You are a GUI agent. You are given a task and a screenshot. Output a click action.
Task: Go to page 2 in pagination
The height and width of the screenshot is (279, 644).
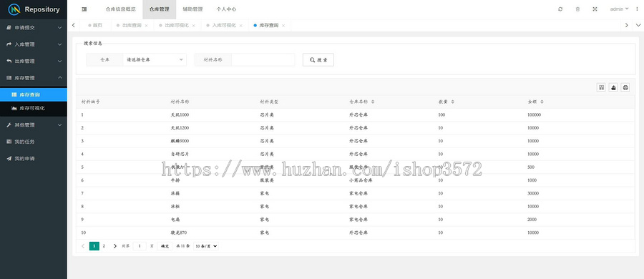pyautogui.click(x=104, y=246)
